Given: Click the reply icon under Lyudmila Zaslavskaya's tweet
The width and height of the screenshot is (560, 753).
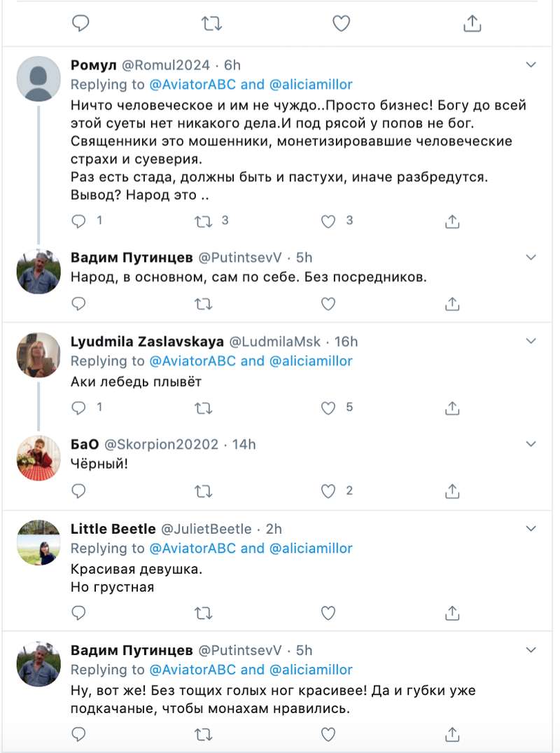Looking at the screenshot, I should 79,407.
